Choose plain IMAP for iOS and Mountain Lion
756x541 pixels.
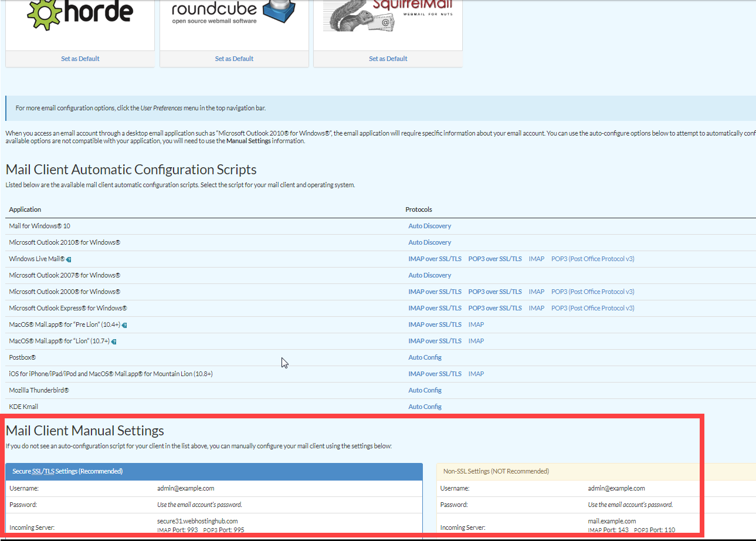pos(476,374)
